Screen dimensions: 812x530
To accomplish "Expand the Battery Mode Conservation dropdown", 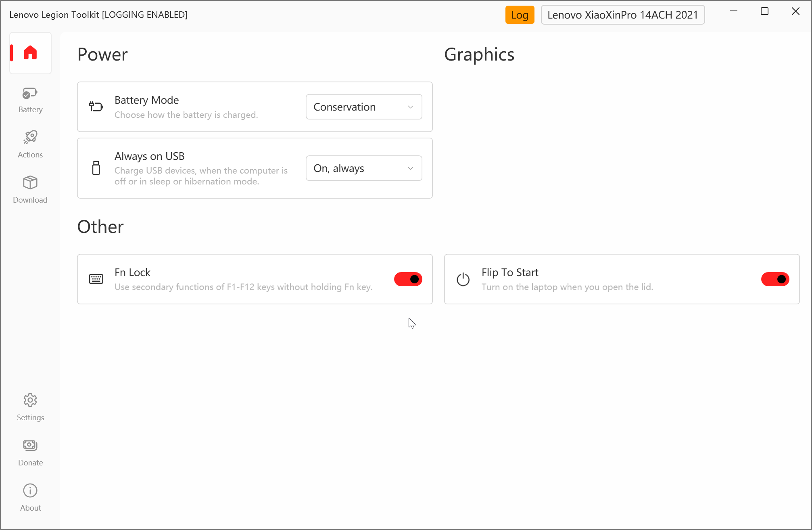I will (364, 107).
